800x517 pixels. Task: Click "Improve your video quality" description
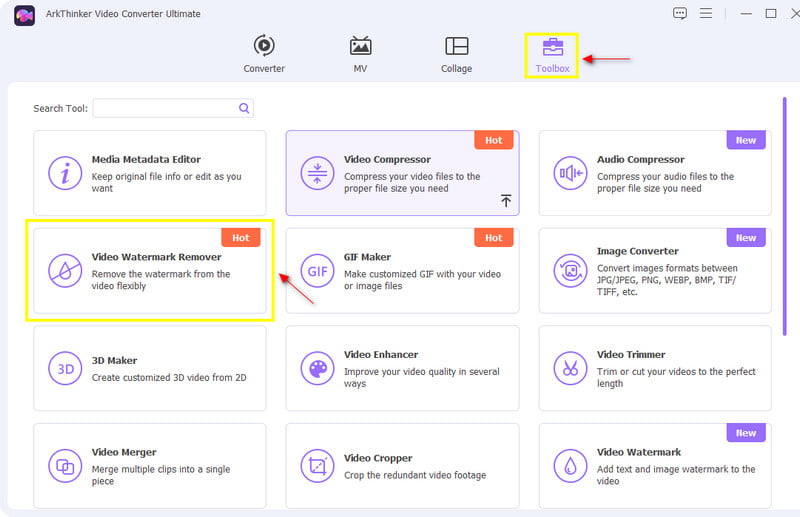click(421, 377)
